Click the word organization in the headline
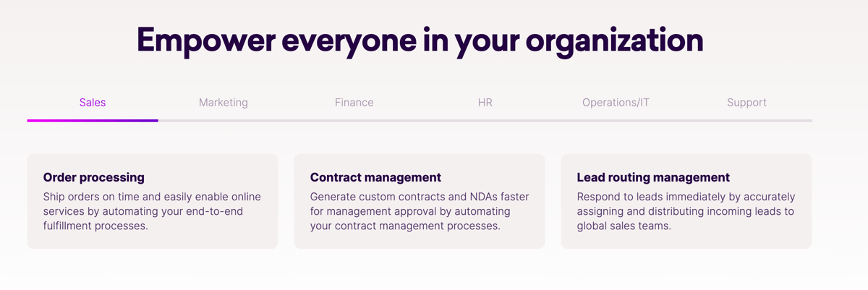The width and height of the screenshot is (868, 290). click(614, 40)
